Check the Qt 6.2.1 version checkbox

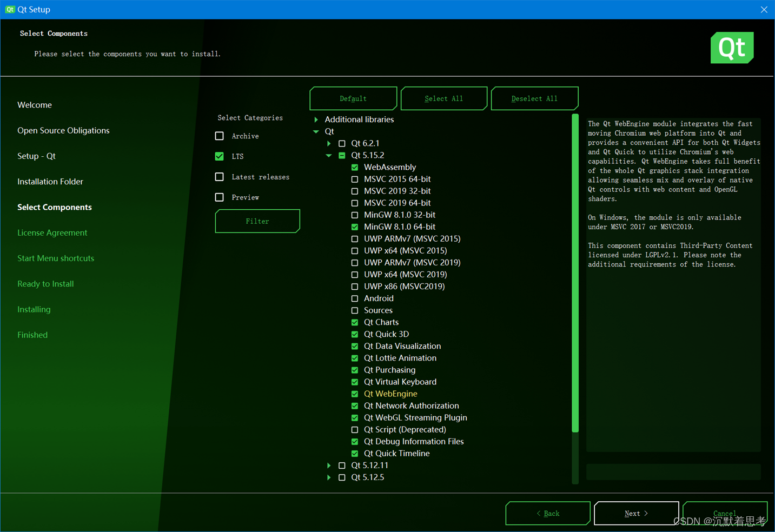(342, 143)
